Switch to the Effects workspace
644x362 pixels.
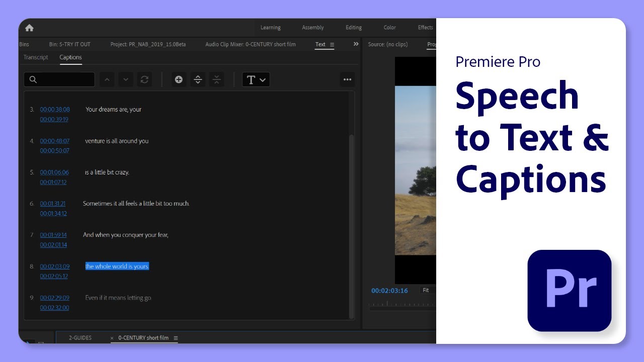(426, 28)
